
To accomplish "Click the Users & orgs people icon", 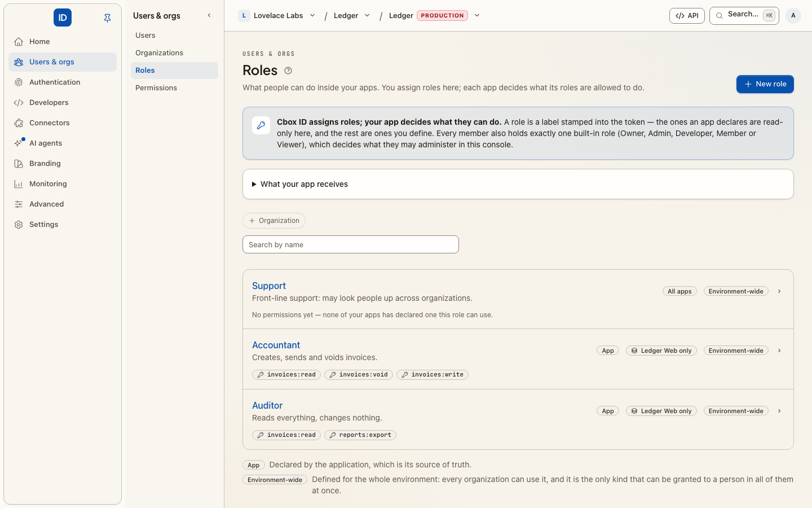I will point(19,62).
